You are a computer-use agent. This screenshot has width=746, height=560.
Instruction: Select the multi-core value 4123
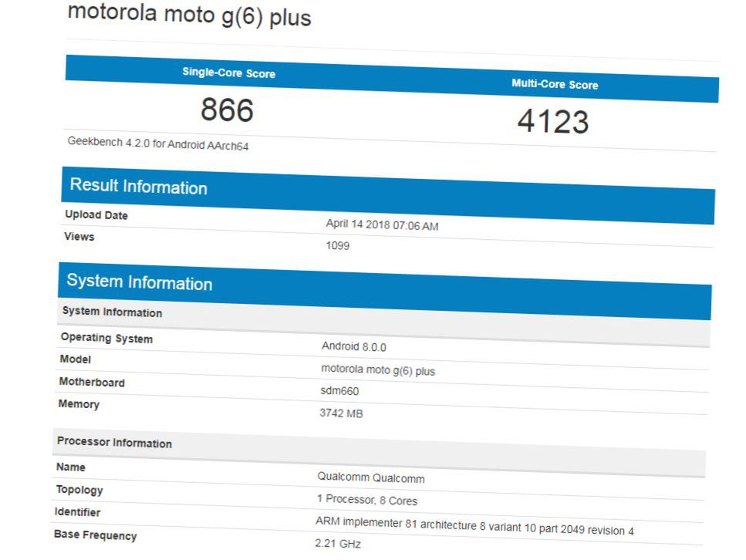553,121
